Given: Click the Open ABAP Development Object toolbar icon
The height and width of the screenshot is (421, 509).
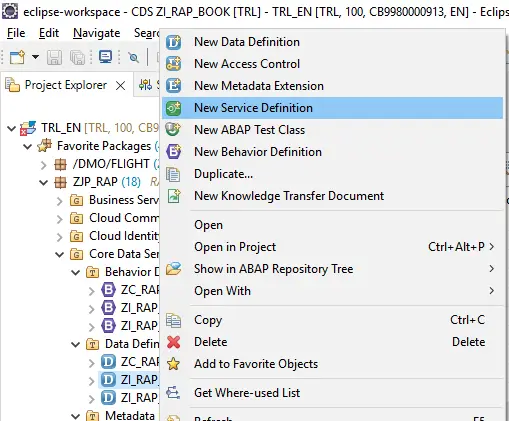Looking at the screenshot, I should point(105,57).
